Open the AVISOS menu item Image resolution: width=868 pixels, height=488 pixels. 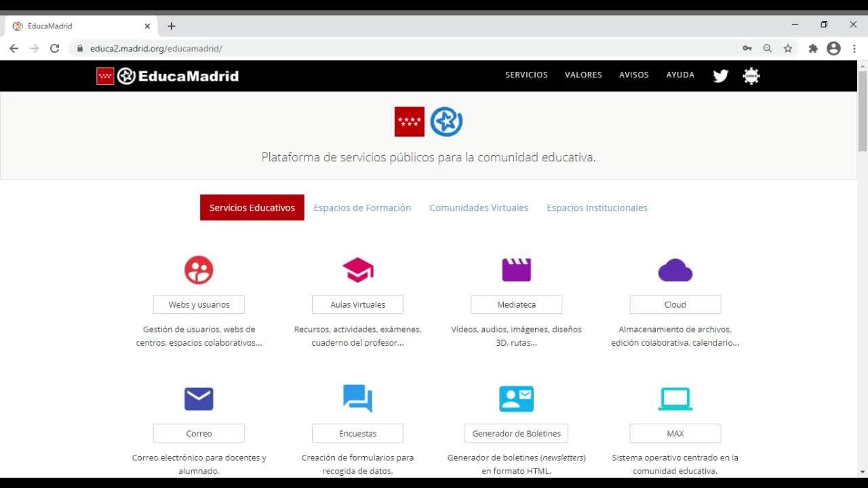tap(634, 75)
